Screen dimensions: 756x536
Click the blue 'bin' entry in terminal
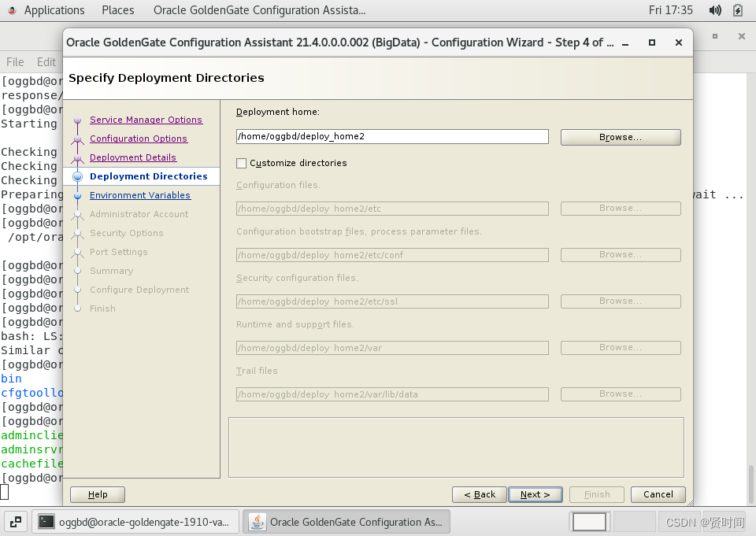click(x=11, y=379)
